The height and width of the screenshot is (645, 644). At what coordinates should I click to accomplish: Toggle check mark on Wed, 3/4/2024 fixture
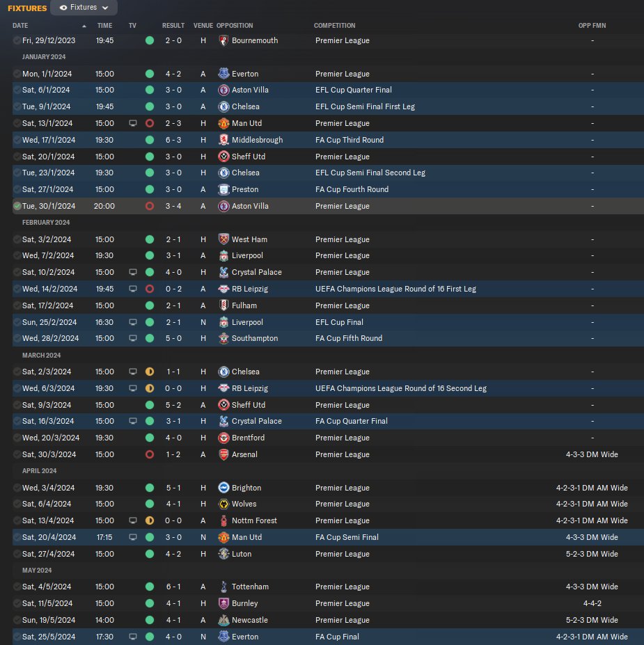click(x=17, y=488)
